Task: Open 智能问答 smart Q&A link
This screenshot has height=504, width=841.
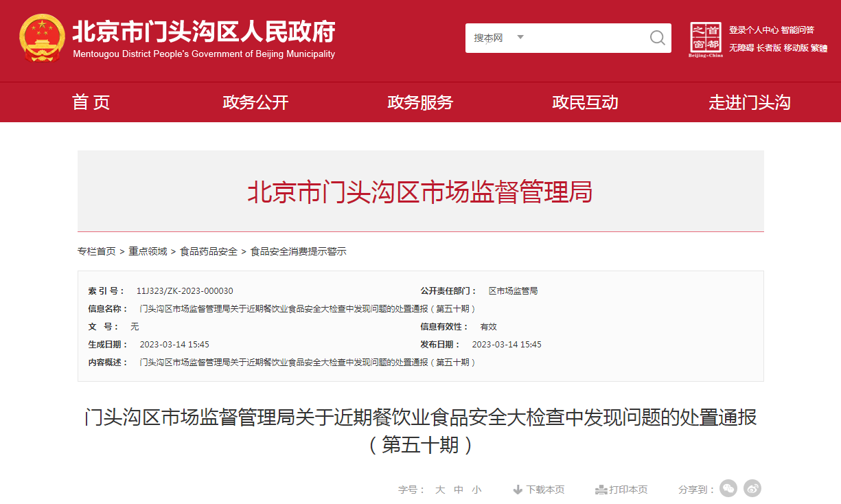Action: (797, 30)
